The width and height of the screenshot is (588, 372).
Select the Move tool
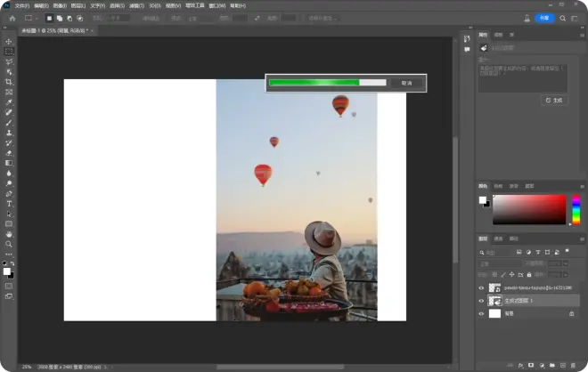point(9,42)
